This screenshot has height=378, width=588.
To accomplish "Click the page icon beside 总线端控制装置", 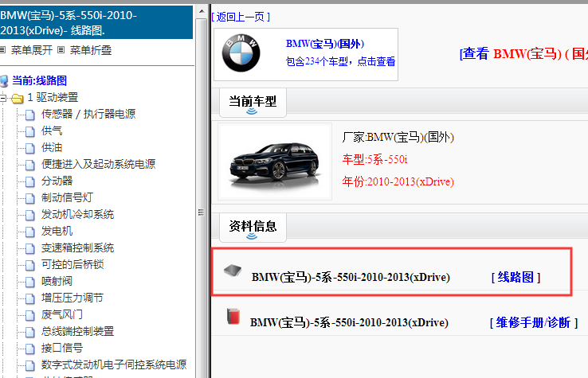I will click(30, 332).
